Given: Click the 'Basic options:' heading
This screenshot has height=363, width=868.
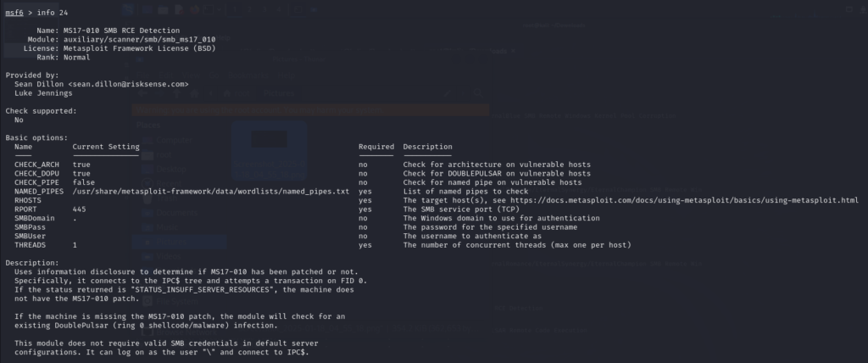Looking at the screenshot, I should pyautogui.click(x=36, y=137).
